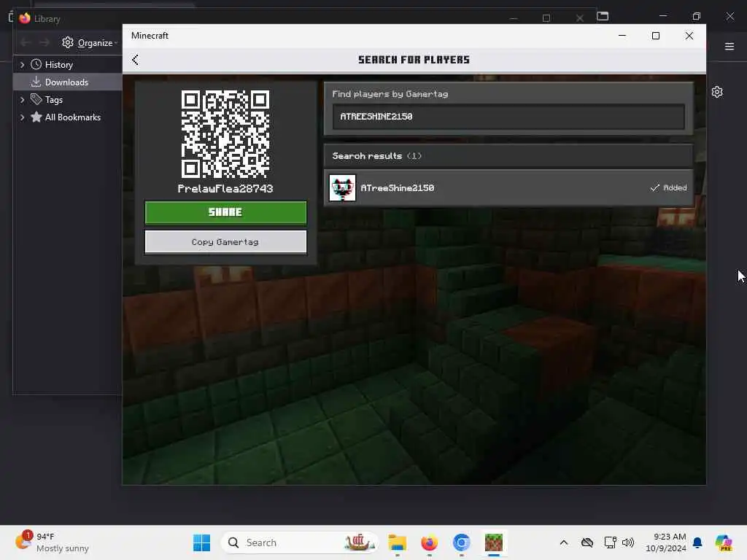Open Firefox from taskbar

[x=429, y=542]
